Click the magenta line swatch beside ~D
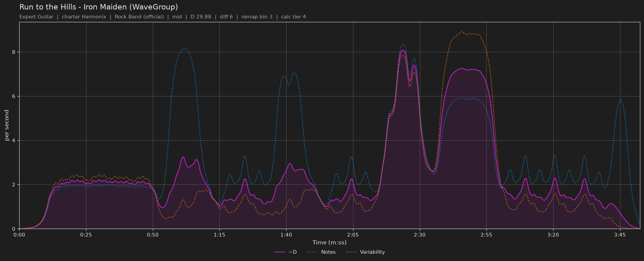 [280, 252]
